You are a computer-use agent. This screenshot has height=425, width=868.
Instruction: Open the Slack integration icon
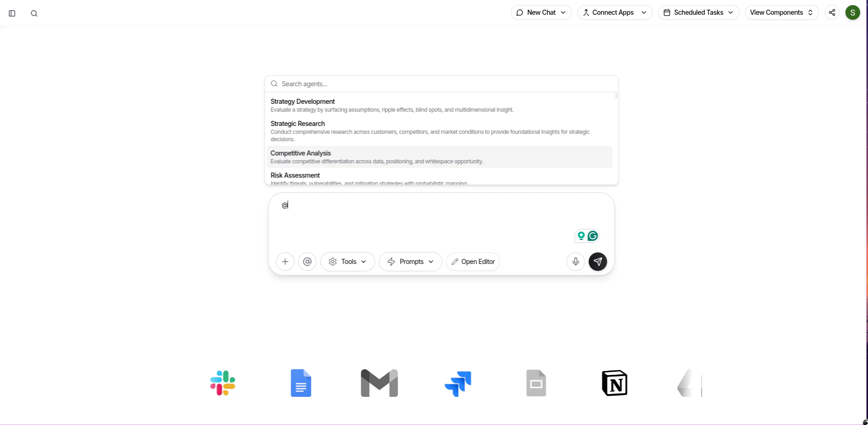pyautogui.click(x=223, y=383)
